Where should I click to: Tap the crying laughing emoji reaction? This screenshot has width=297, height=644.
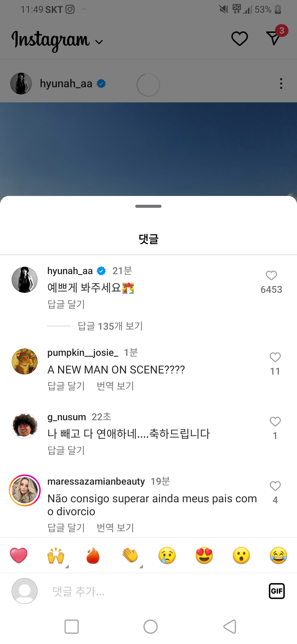(278, 555)
